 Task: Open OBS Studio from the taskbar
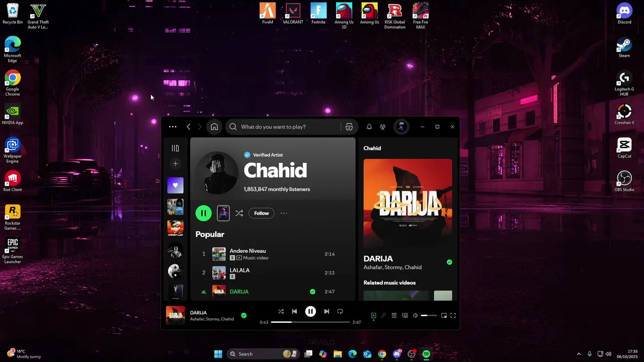click(412, 354)
